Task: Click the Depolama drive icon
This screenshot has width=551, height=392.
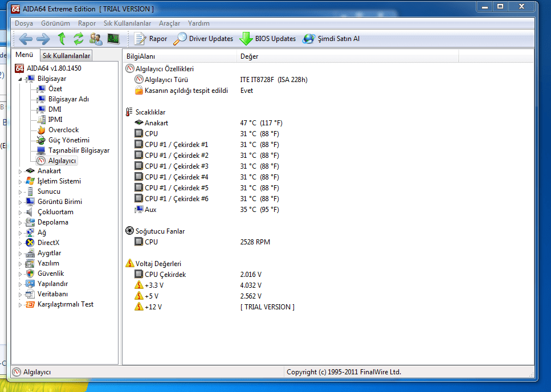Action: tap(30, 222)
